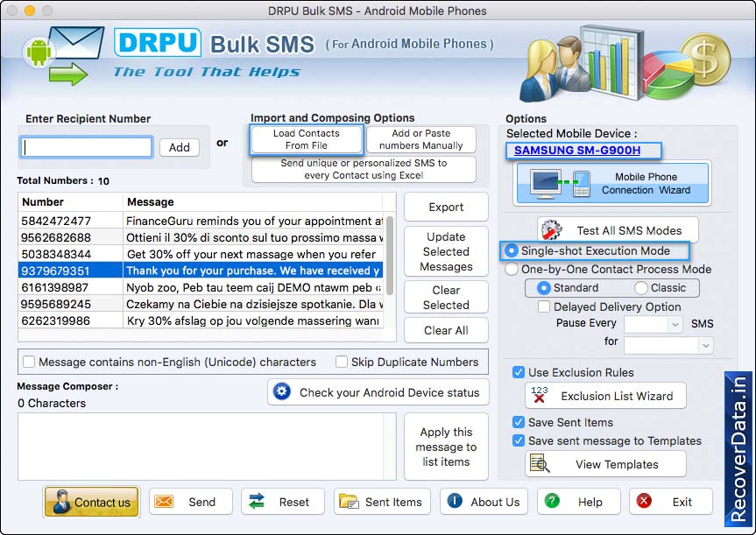Click the Check Android Device status gear icon
Viewport: 756px width, 535px height.
tap(281, 391)
